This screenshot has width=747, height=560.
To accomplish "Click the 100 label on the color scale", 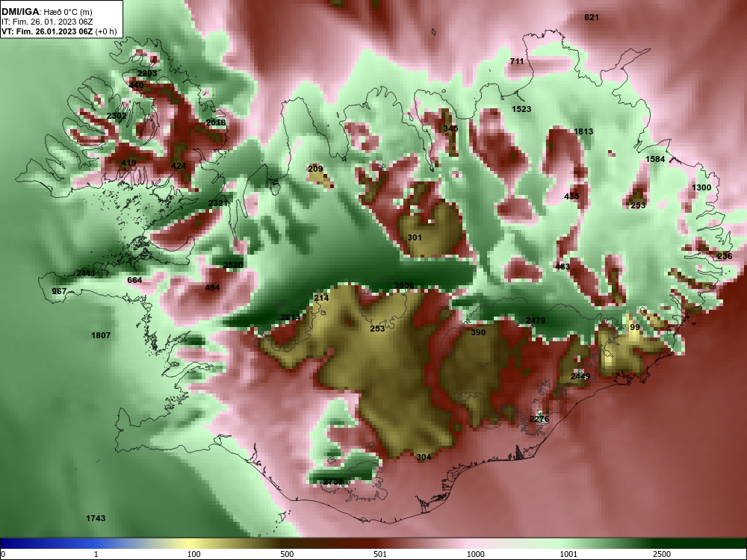I will (x=194, y=554).
